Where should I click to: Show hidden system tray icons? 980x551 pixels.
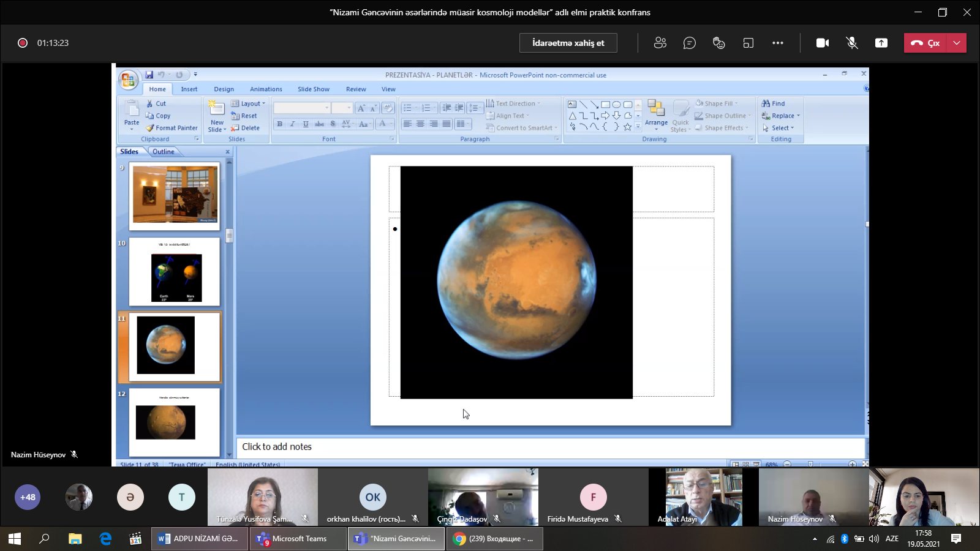(814, 539)
